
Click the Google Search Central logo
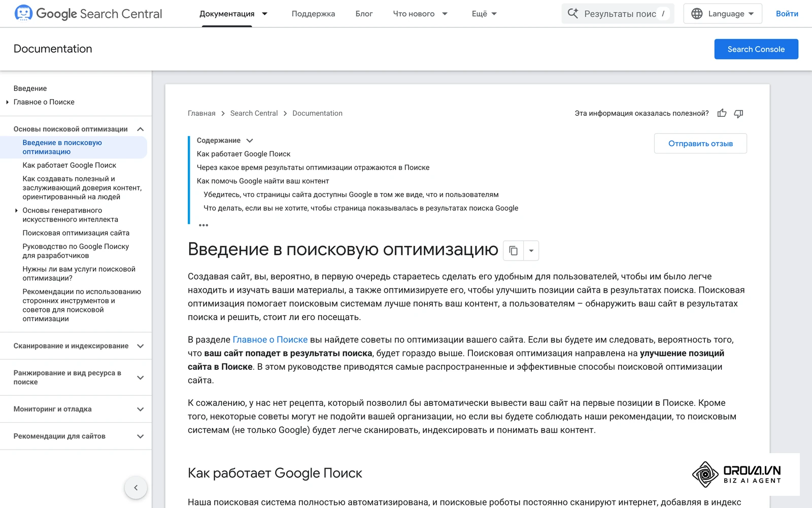(x=88, y=14)
